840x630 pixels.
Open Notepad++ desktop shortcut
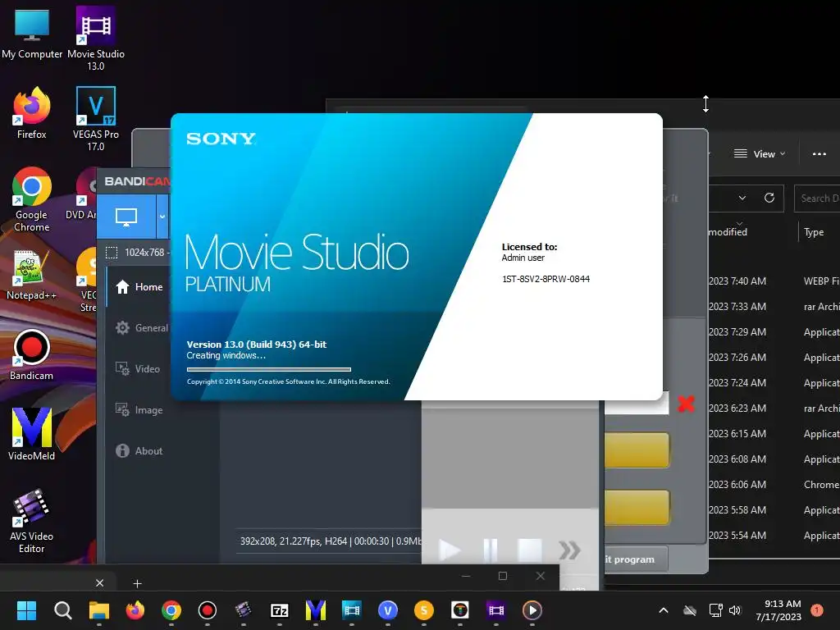click(x=31, y=274)
